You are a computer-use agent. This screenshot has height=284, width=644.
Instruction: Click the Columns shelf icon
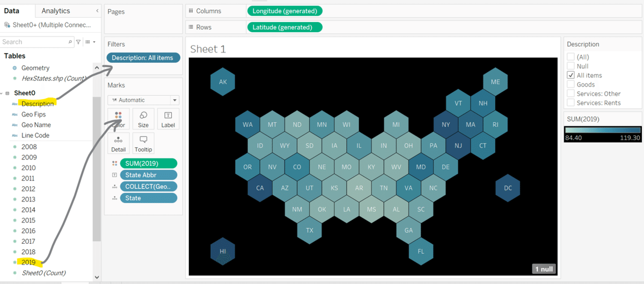click(x=191, y=11)
